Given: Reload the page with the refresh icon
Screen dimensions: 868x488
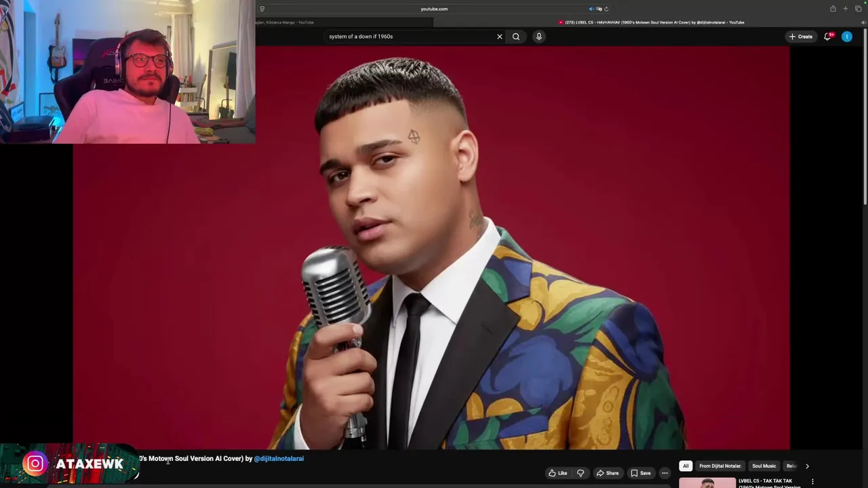Looking at the screenshot, I should 606,9.
